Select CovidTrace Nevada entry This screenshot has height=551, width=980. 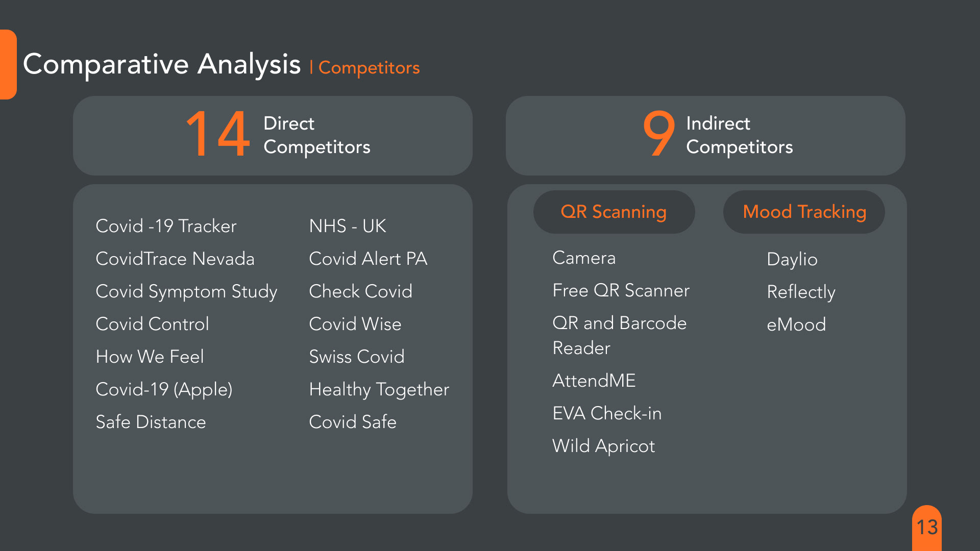point(175,259)
